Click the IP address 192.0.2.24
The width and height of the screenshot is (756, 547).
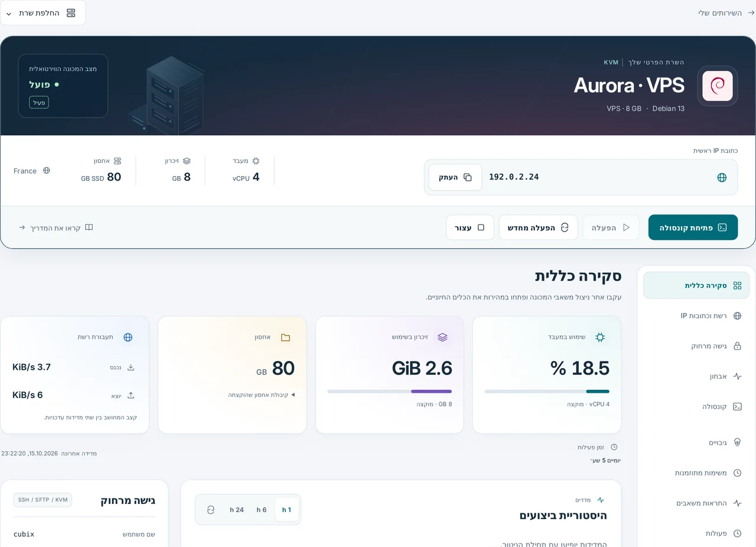(514, 177)
